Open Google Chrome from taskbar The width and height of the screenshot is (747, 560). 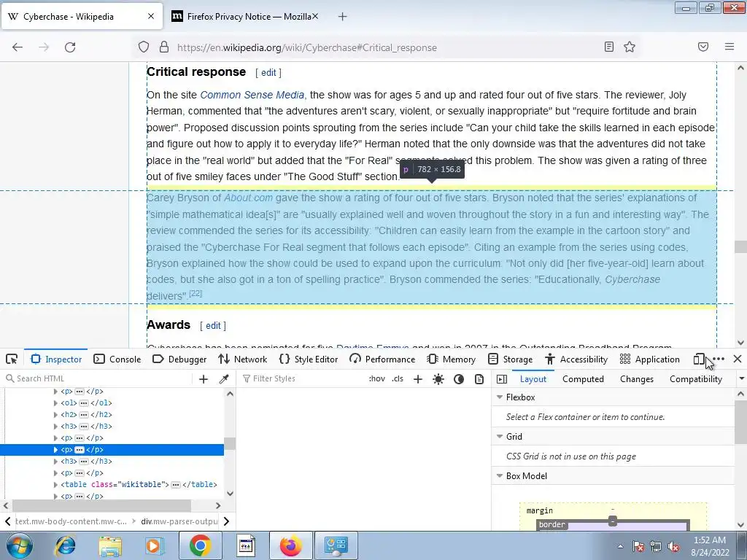pos(200,545)
